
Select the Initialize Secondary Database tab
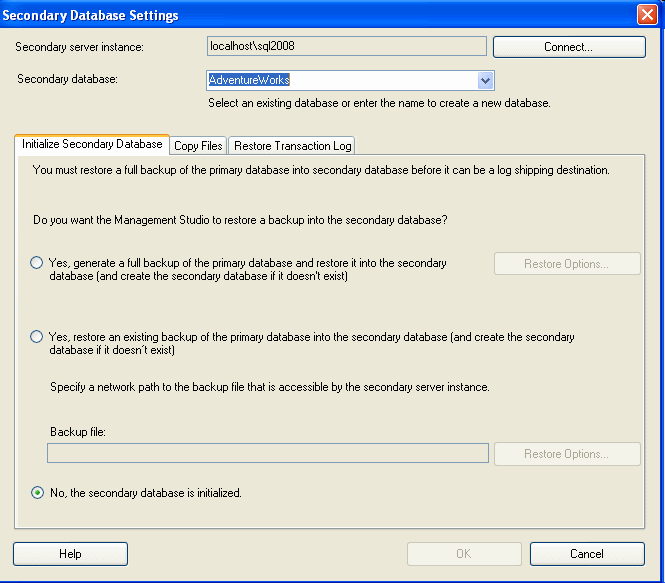(x=92, y=144)
